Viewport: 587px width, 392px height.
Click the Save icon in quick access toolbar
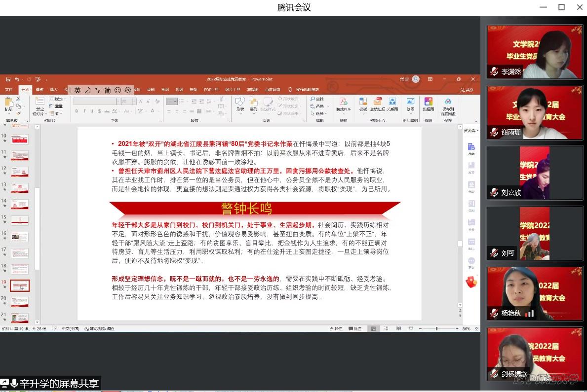pyautogui.click(x=8, y=79)
